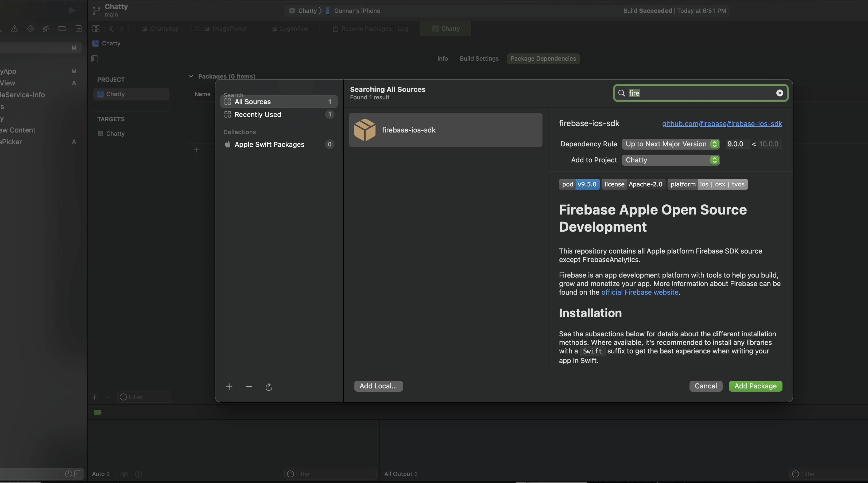Click the recent files clock icon

coord(68,474)
